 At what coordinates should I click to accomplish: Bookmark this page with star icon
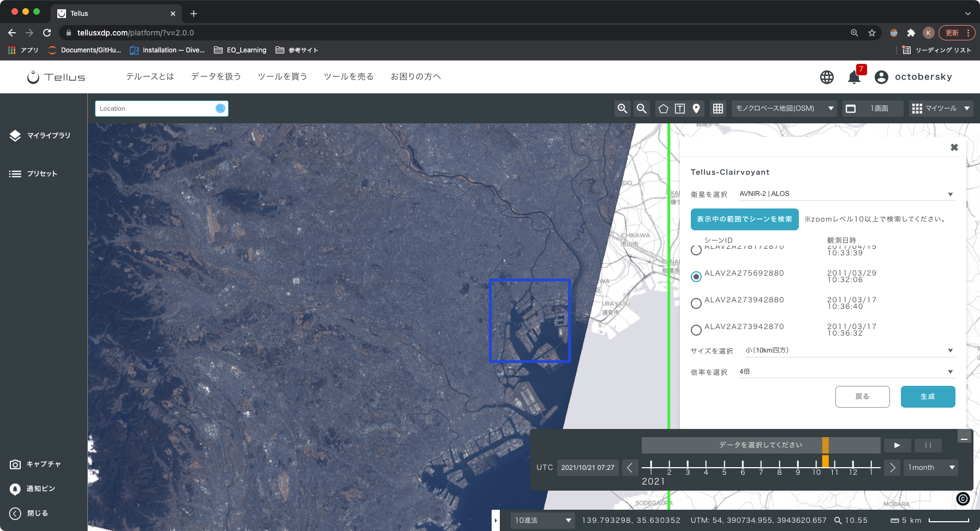tap(872, 33)
